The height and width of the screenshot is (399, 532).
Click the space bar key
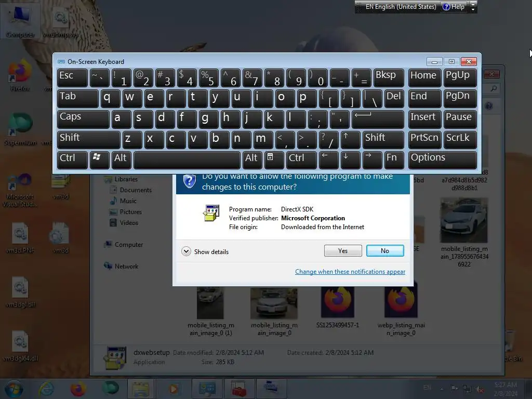point(187,160)
